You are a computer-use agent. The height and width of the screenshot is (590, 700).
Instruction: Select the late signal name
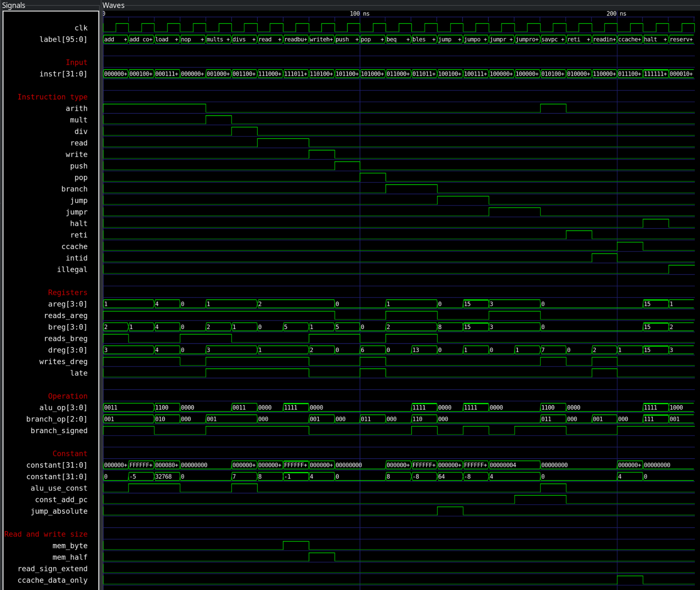coord(79,373)
